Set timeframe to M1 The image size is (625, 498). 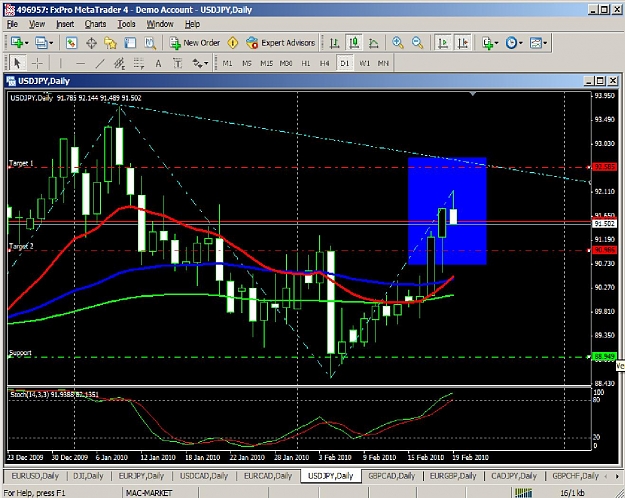[228, 63]
